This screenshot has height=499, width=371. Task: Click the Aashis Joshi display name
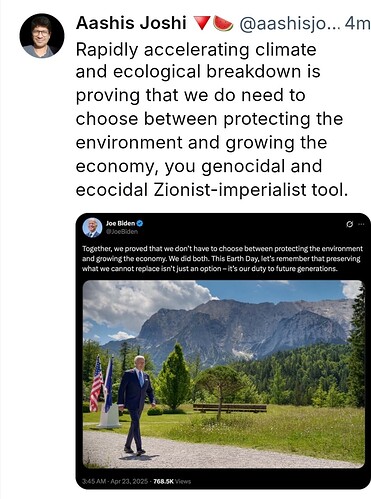click(x=131, y=23)
